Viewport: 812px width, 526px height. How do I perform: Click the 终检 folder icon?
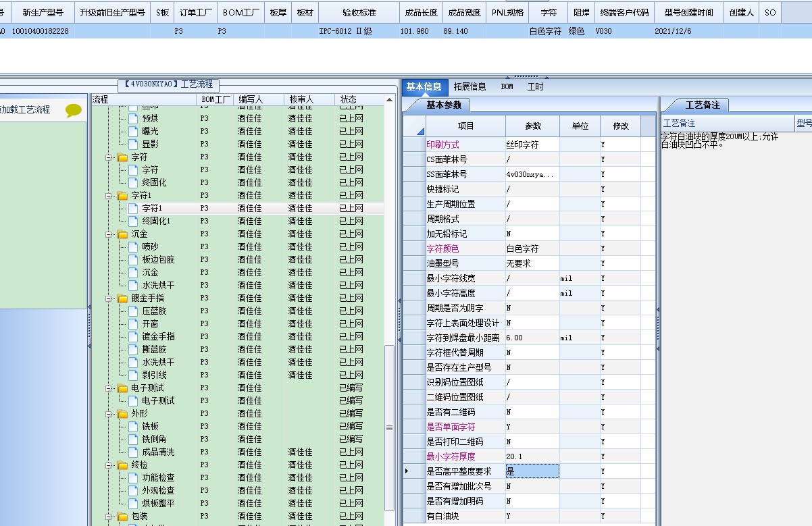[x=122, y=465]
